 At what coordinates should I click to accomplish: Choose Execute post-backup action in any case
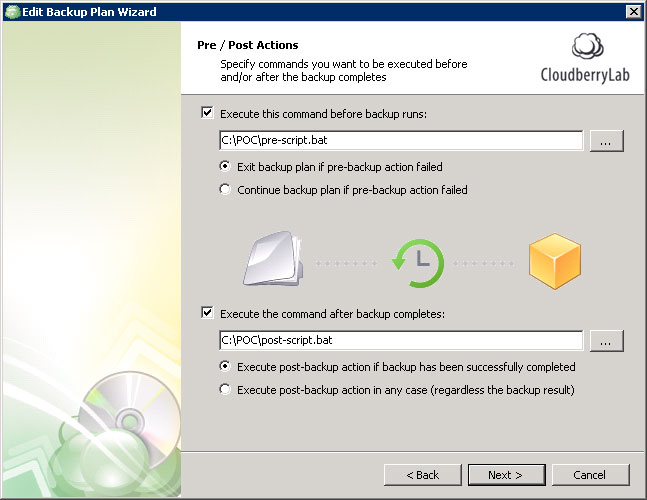[226, 389]
